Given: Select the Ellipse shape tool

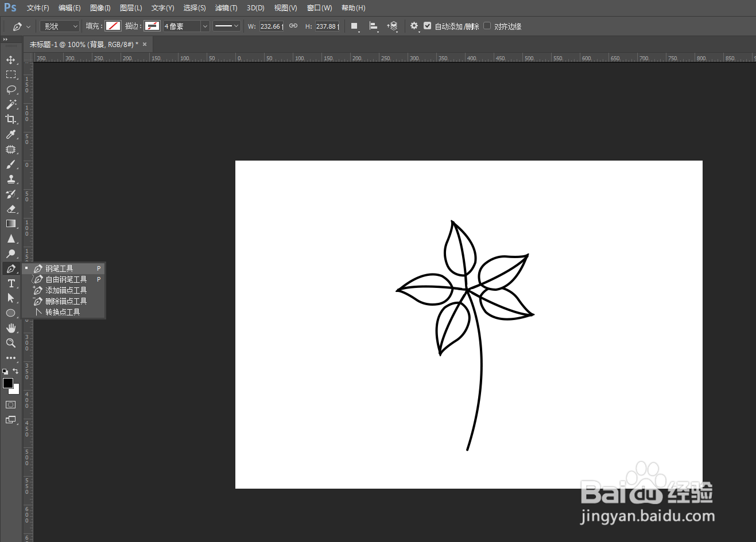Looking at the screenshot, I should 11,313.
